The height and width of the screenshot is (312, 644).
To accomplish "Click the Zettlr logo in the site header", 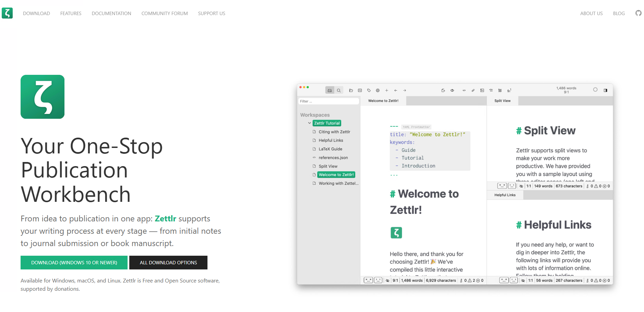I will pos(7,13).
